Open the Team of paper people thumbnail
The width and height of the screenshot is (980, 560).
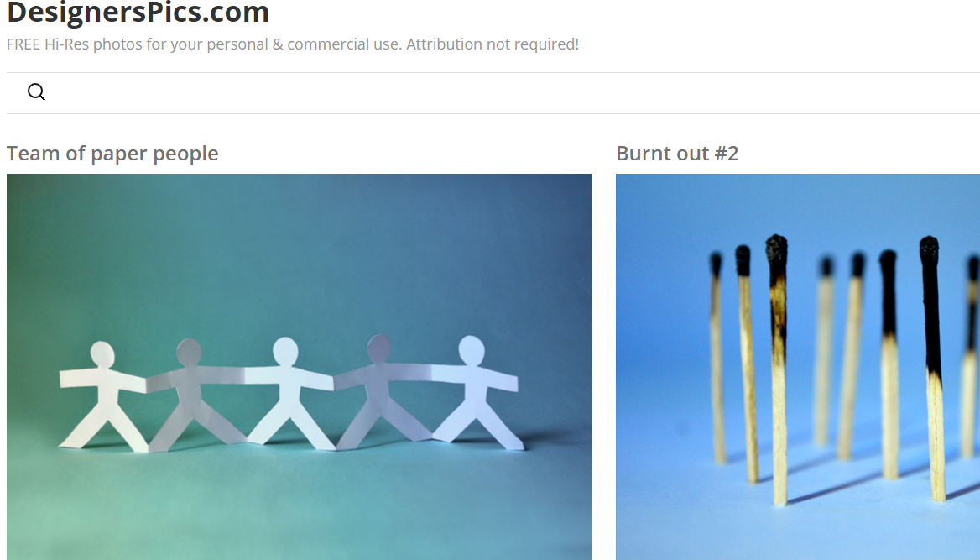pos(299,367)
